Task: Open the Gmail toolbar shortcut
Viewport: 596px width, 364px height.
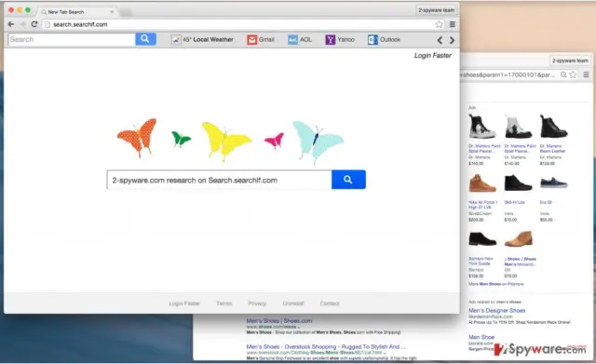Action: click(261, 39)
